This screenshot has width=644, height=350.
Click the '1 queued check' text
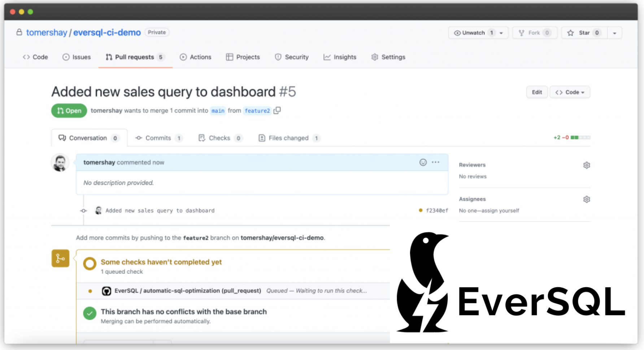pos(122,272)
